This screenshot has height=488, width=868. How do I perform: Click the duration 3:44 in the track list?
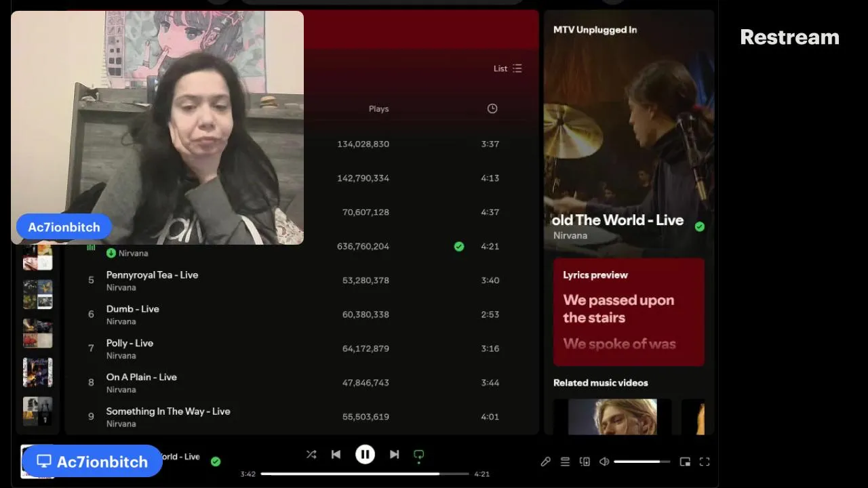(x=490, y=382)
